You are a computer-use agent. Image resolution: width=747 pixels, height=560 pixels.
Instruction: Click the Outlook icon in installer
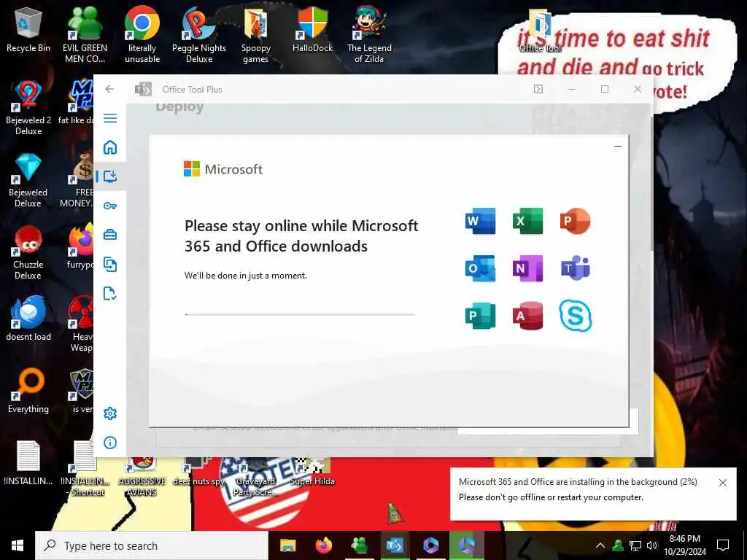point(480,268)
